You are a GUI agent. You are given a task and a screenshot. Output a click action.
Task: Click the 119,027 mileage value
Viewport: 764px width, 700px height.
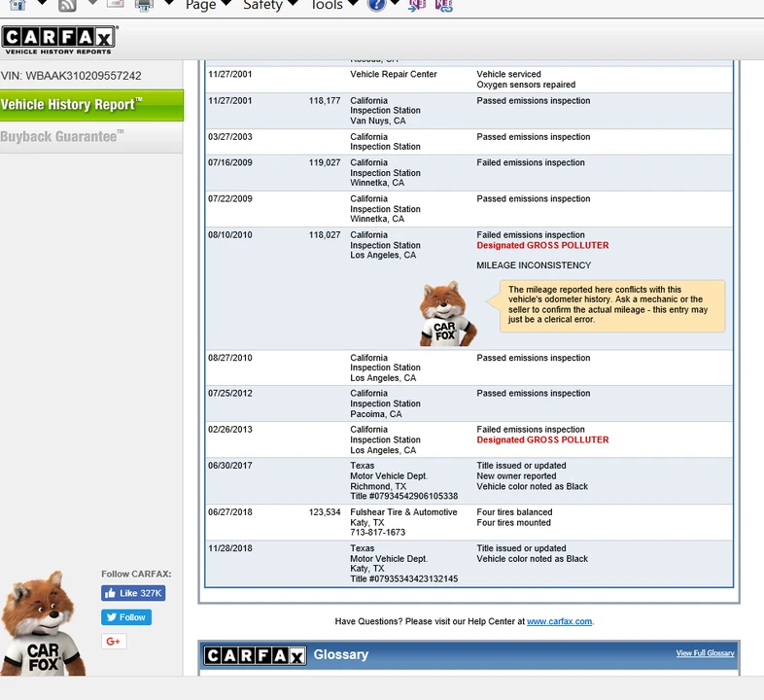(x=325, y=162)
